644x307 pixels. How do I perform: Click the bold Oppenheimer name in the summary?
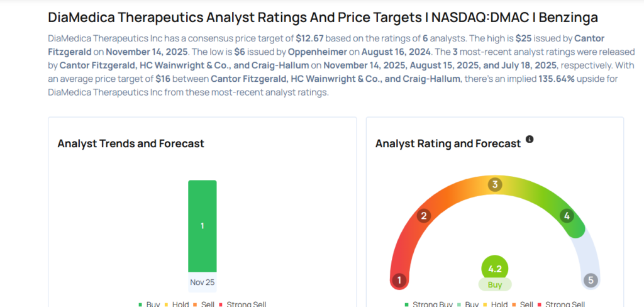click(x=317, y=50)
